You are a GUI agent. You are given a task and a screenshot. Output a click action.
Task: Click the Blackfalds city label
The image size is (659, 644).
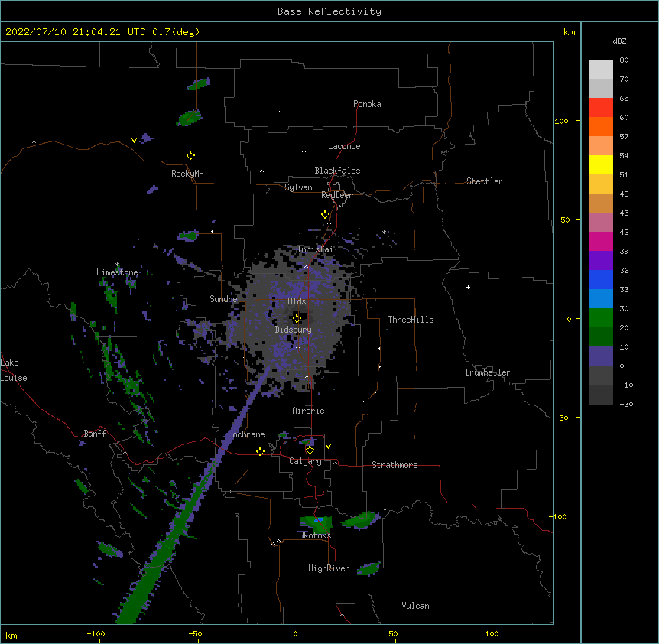tap(337, 171)
